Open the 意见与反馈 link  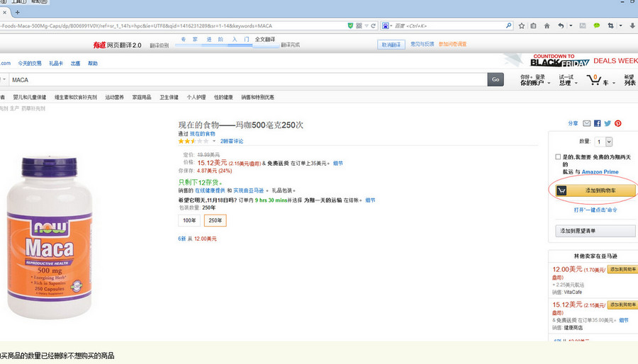[422, 44]
